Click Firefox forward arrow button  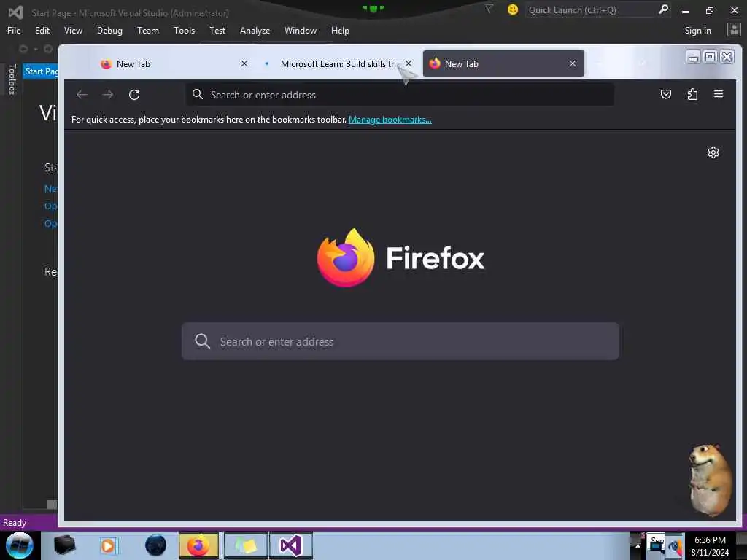108,95
